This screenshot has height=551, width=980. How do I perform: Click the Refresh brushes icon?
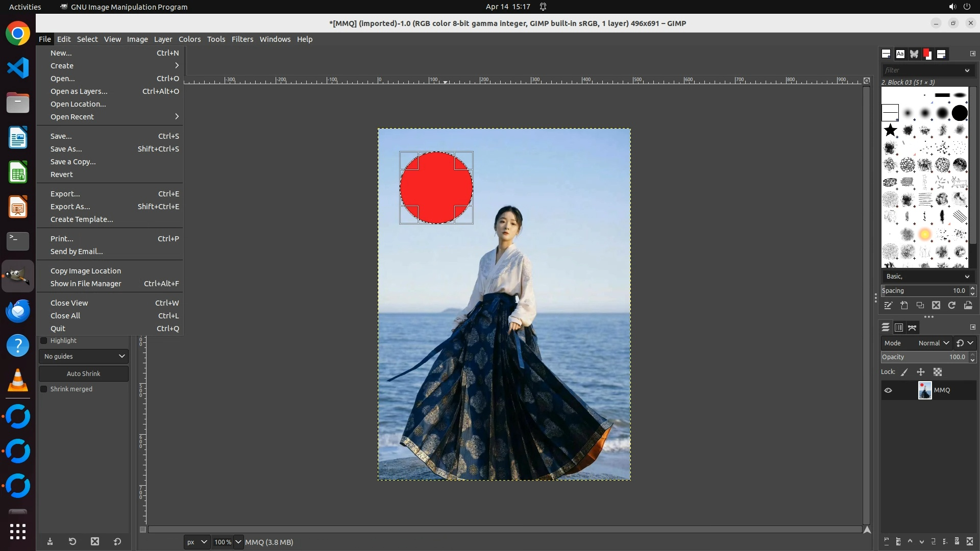point(952,306)
